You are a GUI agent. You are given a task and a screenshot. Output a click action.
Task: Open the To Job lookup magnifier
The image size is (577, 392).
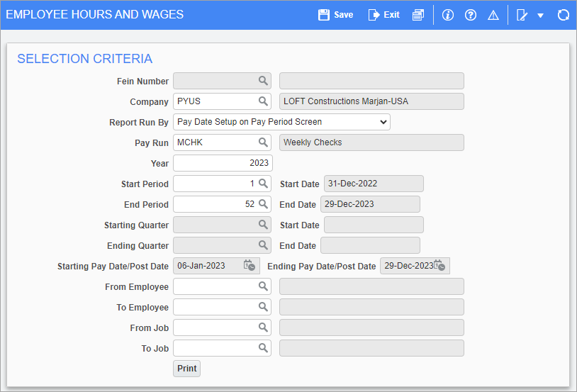tap(263, 348)
